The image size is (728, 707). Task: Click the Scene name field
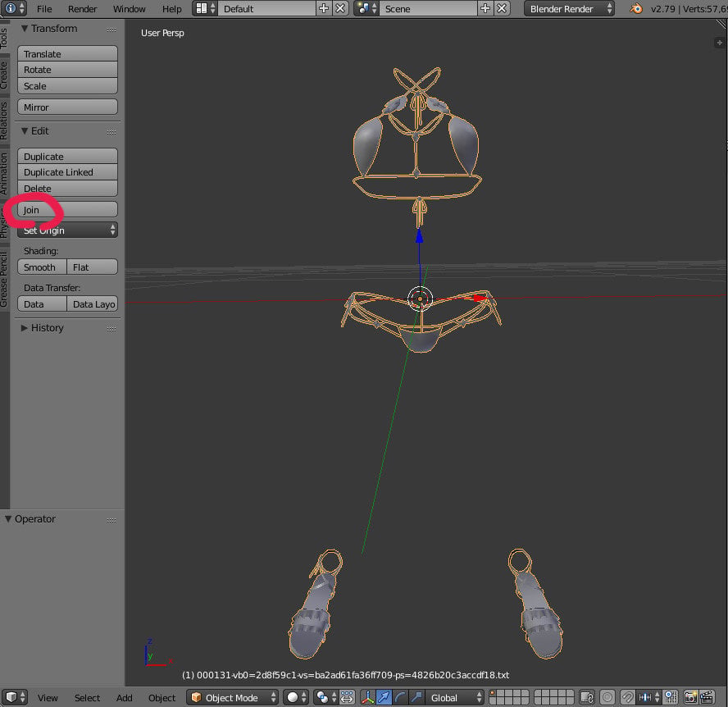click(428, 8)
